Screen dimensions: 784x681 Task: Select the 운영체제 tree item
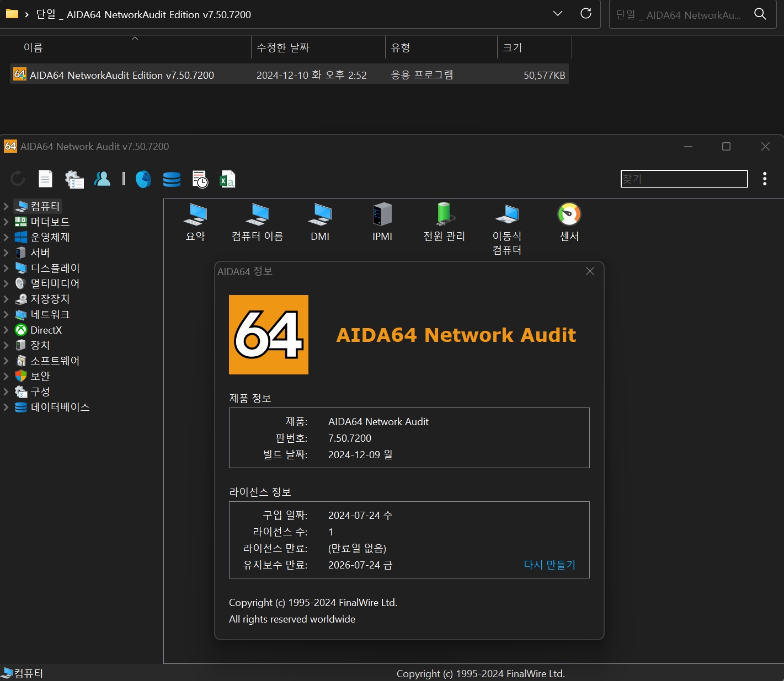42,237
